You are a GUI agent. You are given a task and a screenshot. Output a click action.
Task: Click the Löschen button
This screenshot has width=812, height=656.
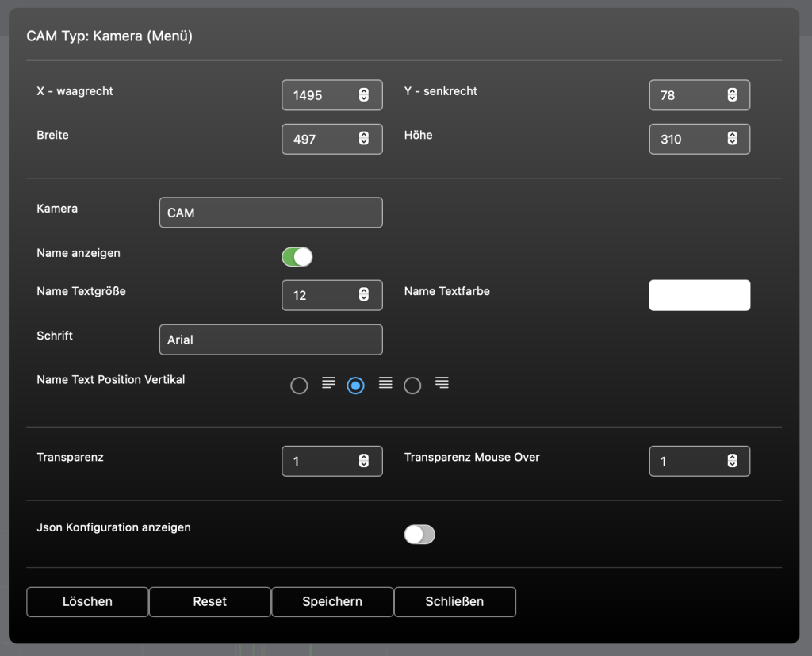click(87, 601)
